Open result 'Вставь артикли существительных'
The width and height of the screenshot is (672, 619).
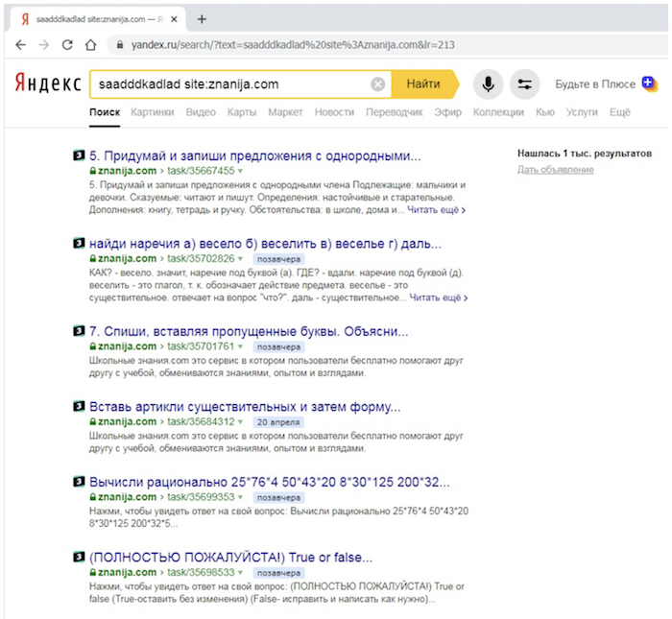pyautogui.click(x=245, y=407)
